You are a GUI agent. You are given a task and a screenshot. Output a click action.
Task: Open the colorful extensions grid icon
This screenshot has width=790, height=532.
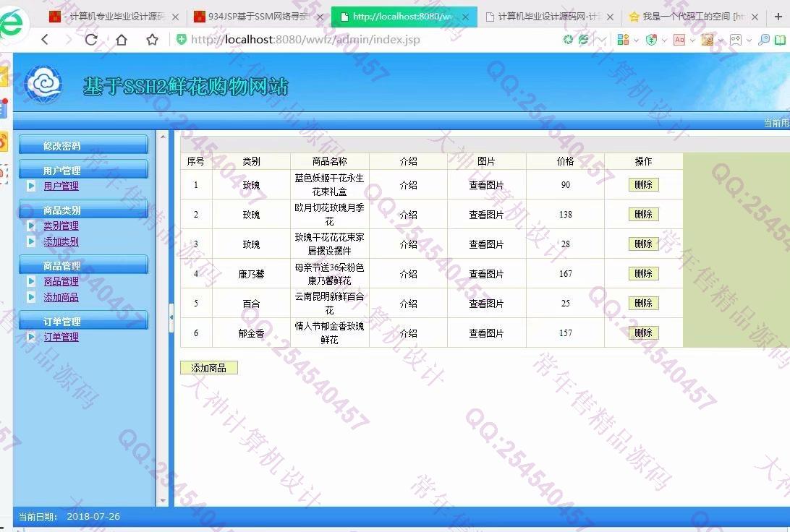coord(623,39)
